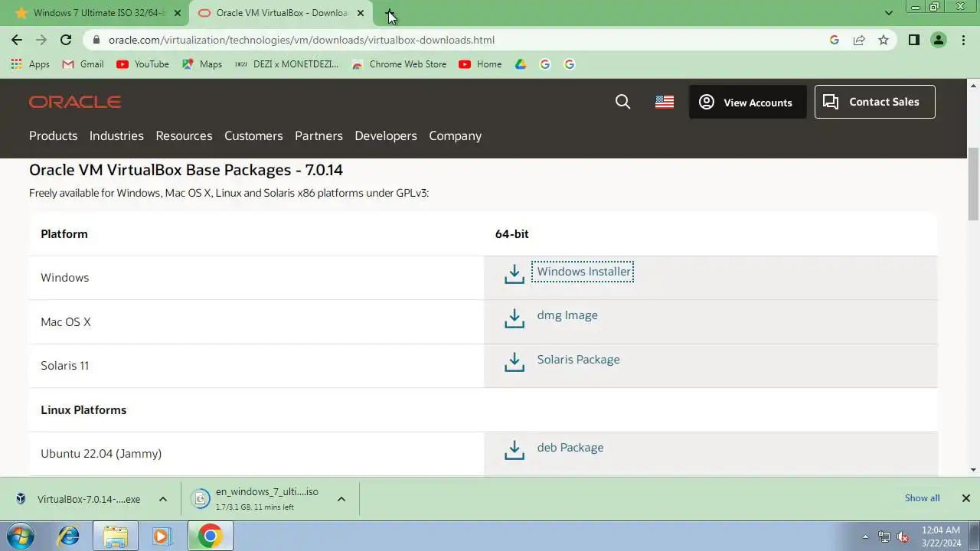Open YouTube bookmark

[143, 64]
